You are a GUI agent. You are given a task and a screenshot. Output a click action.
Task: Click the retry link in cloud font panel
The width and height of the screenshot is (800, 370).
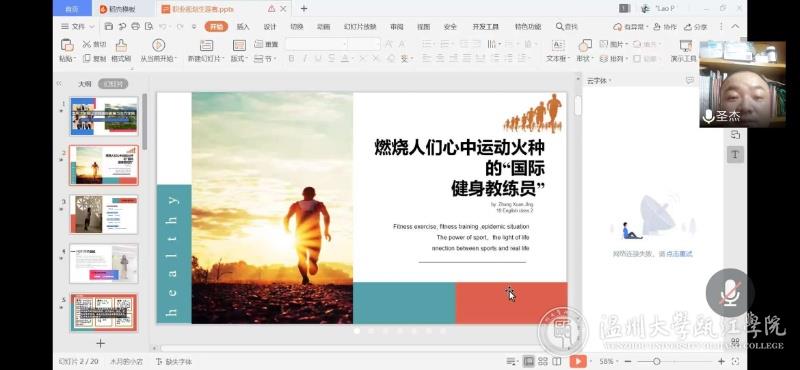[x=680, y=254]
